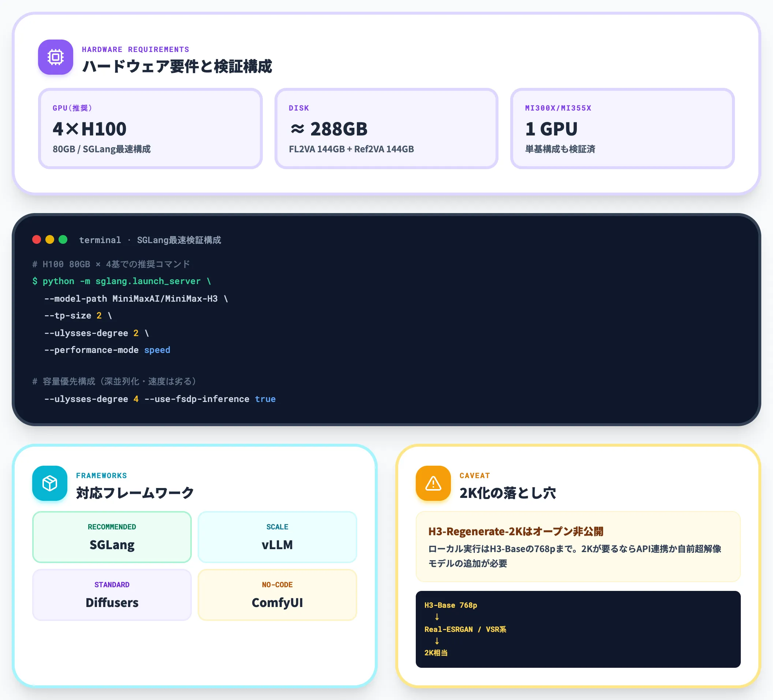This screenshot has width=773, height=700.
Task: Click 'Real-ESRGAN / VSR系' in the pipeline block
Action: pyautogui.click(x=466, y=629)
